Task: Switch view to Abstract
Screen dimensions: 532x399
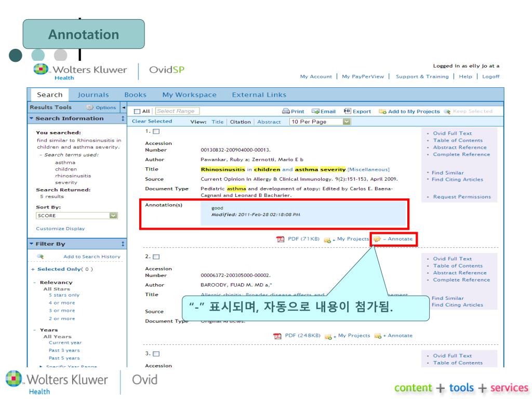Action: [x=269, y=122]
